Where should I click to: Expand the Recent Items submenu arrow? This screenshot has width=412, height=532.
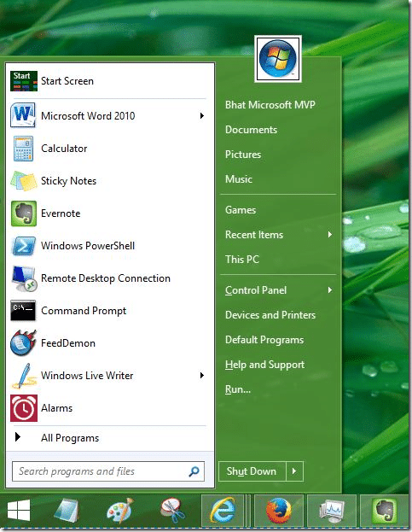click(x=329, y=235)
